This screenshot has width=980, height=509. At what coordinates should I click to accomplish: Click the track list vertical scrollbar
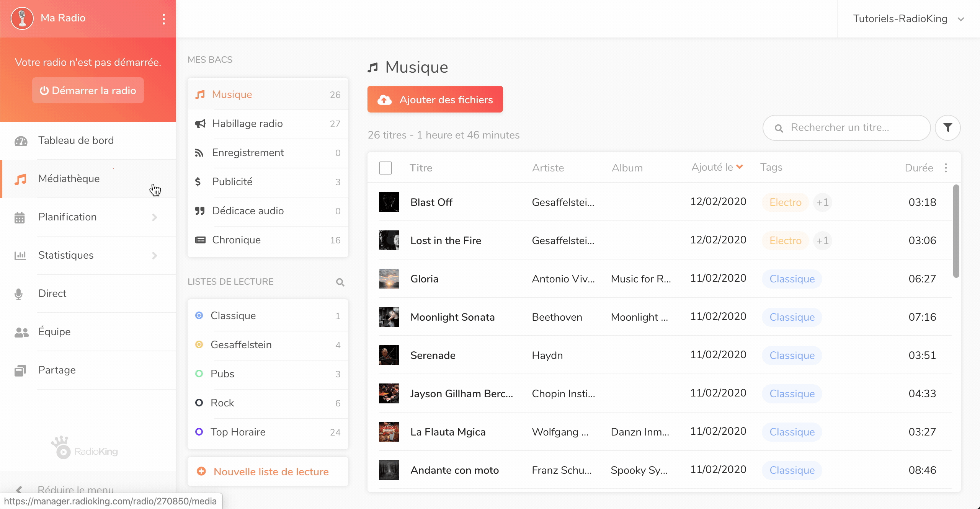[956, 231]
